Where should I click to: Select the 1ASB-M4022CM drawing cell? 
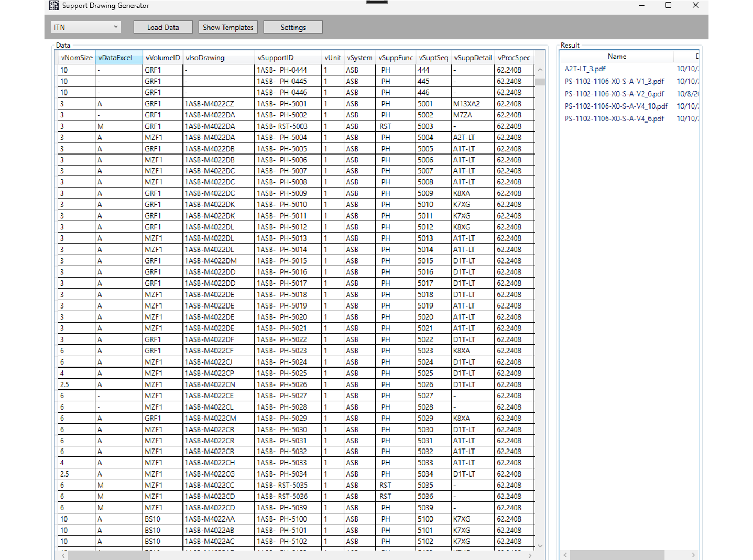[x=219, y=418]
